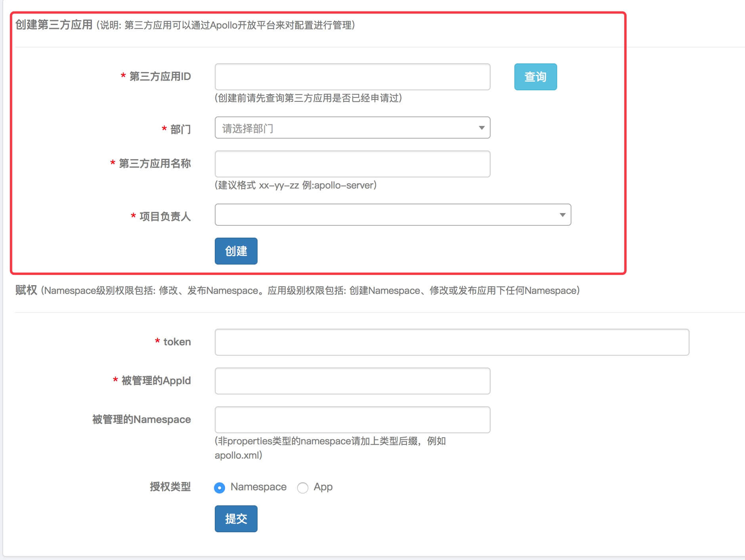Click the hint text 建议格式 xx-yy-zz
Screen dimensions: 745x560
click(296, 185)
